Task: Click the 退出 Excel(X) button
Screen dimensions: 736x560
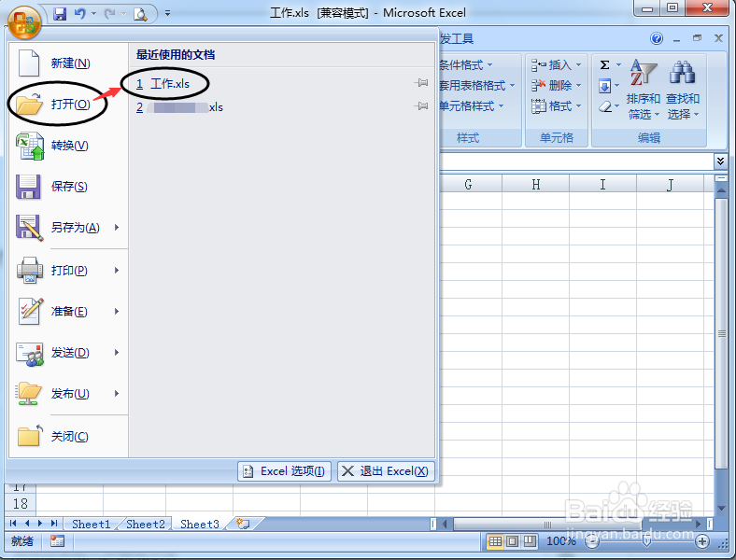Action: pyautogui.click(x=386, y=471)
